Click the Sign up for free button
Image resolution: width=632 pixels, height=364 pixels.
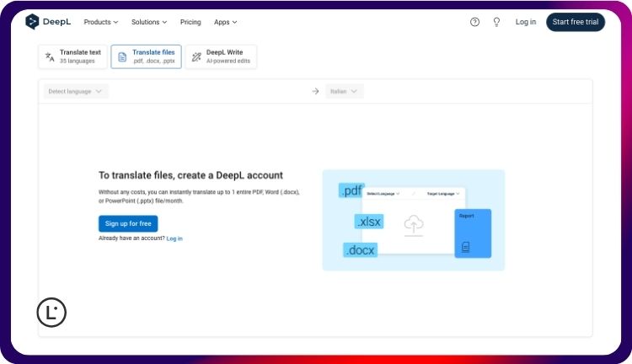[x=128, y=223]
